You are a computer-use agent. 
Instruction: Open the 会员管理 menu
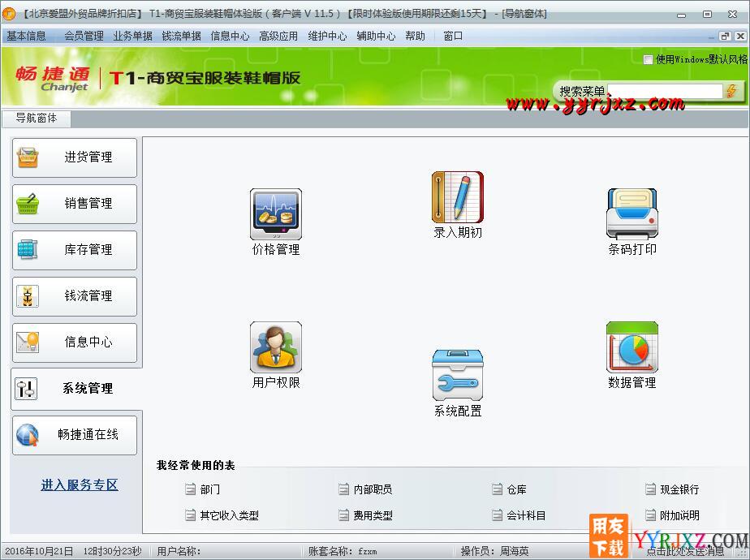[x=84, y=37]
